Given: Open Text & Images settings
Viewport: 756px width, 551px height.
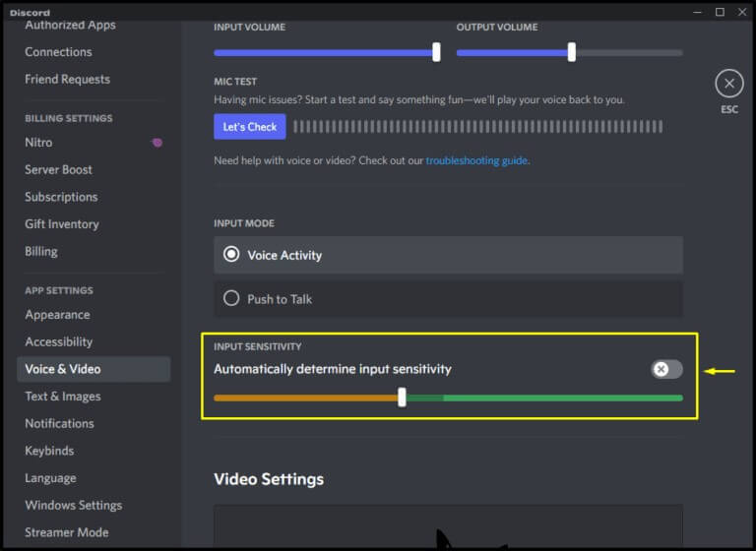Looking at the screenshot, I should [63, 396].
